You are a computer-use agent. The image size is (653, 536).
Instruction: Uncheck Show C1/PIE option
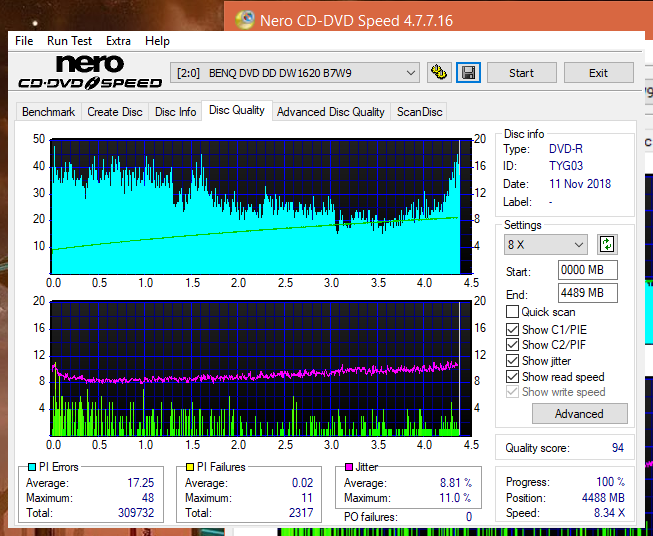pyautogui.click(x=512, y=329)
